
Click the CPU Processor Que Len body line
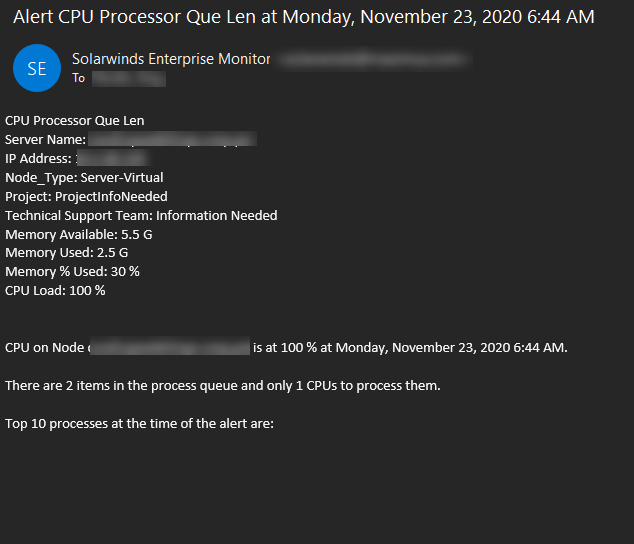[x=75, y=121]
